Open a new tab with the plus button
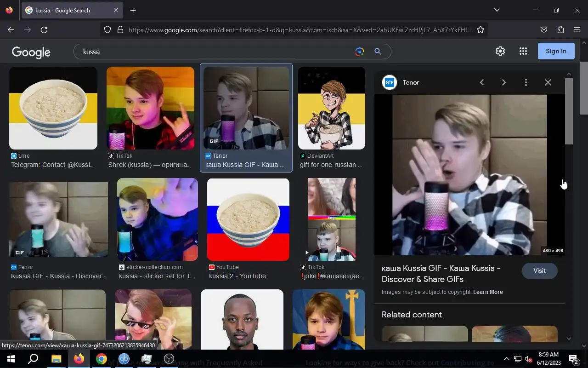The width and height of the screenshot is (588, 368). [133, 10]
